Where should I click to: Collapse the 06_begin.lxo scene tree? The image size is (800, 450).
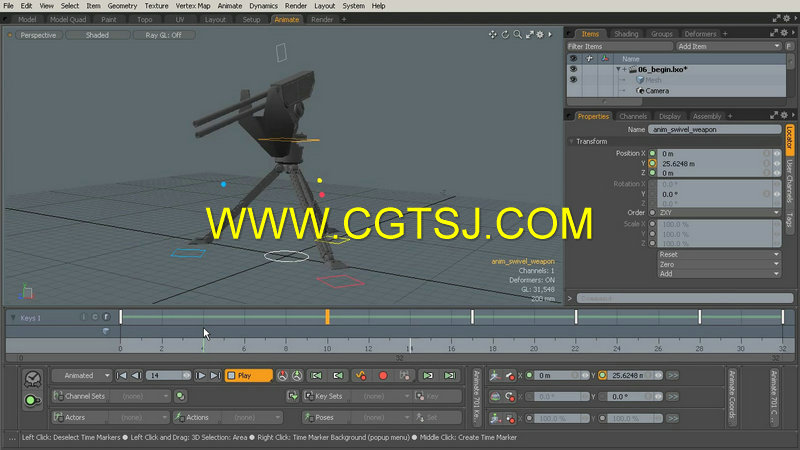pos(618,69)
